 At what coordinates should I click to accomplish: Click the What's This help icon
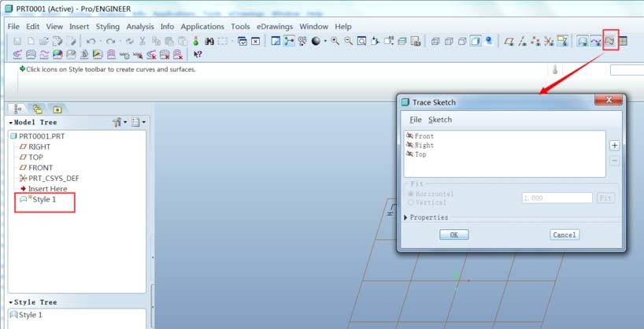point(198,54)
